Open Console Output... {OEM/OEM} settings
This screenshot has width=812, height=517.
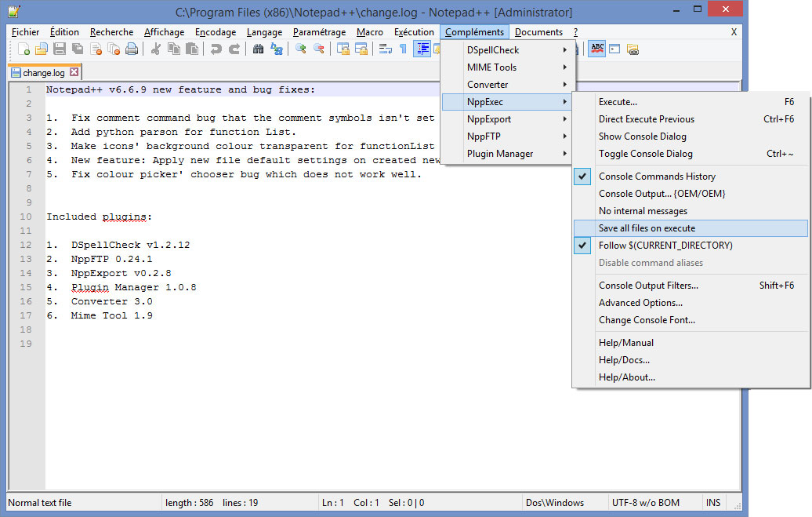691,194
